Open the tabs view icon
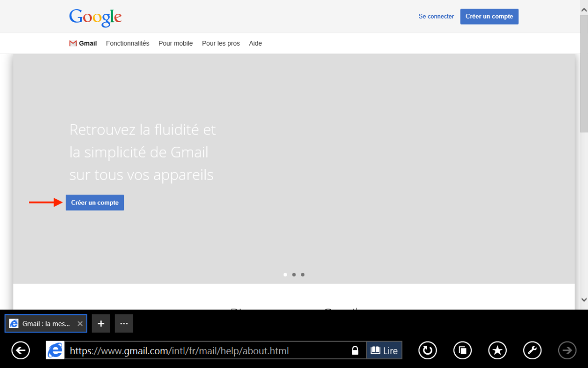The height and width of the screenshot is (368, 588). pyautogui.click(x=463, y=350)
